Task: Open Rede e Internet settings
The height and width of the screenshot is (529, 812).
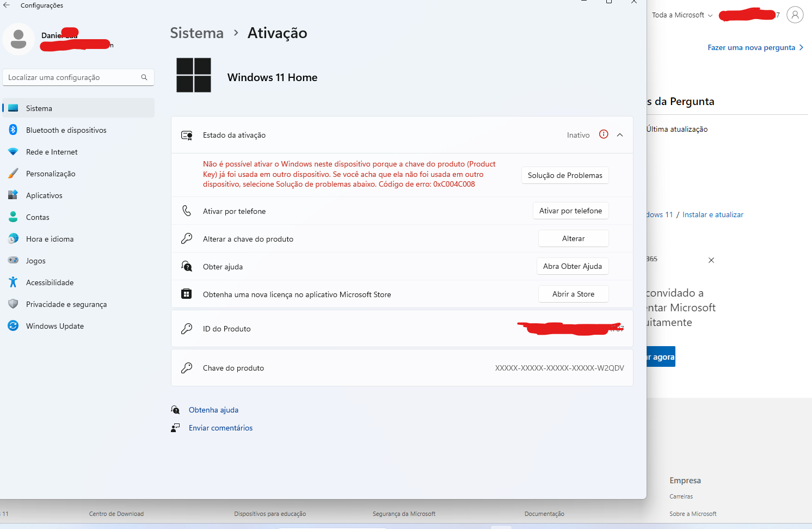Action: [78, 152]
